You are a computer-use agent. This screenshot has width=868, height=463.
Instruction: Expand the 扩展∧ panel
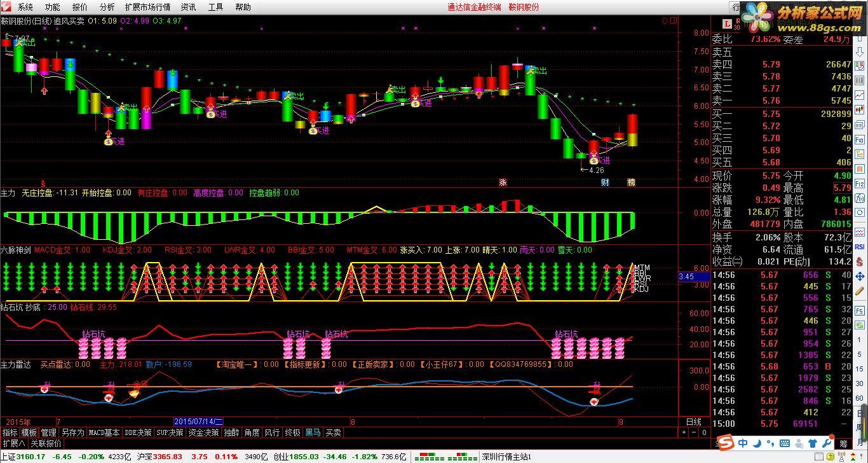13,443
